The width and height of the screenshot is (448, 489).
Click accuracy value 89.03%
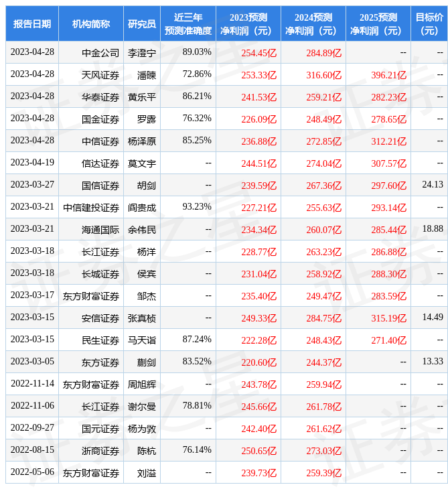coord(197,52)
